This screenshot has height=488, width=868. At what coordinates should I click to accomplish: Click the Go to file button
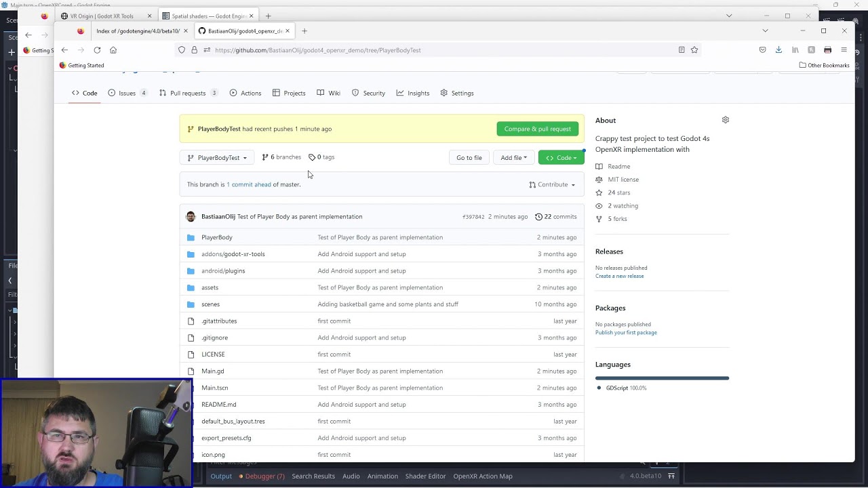coord(469,158)
